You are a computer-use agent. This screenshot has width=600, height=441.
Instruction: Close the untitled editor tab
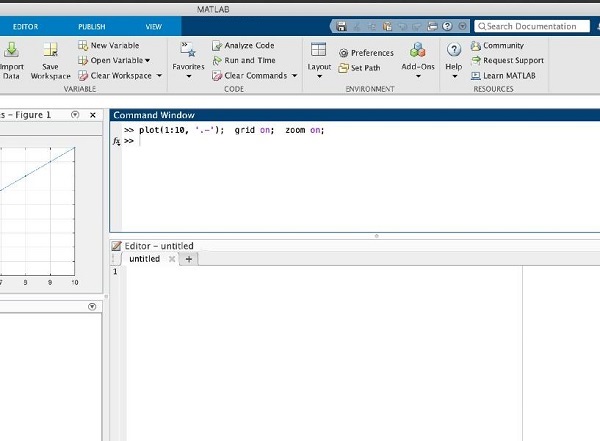(x=172, y=259)
